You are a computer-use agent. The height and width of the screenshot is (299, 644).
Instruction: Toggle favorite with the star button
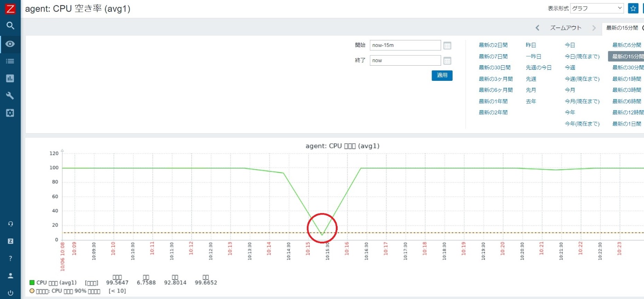coord(633,8)
